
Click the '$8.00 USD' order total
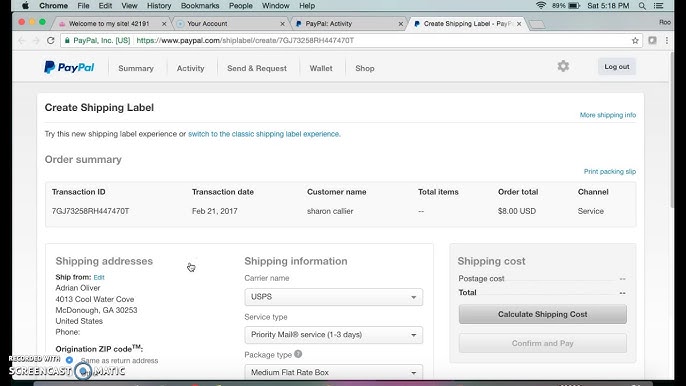517,211
